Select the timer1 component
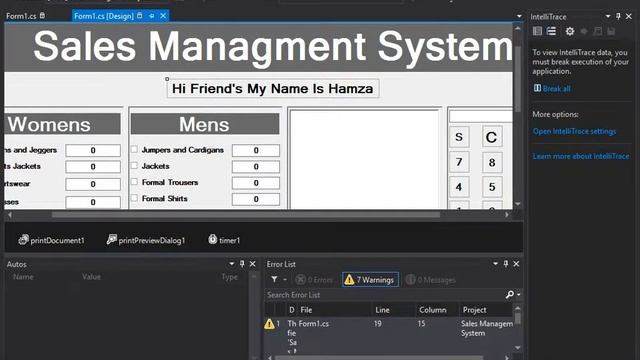Screen dimensions: 640x360 224,240
